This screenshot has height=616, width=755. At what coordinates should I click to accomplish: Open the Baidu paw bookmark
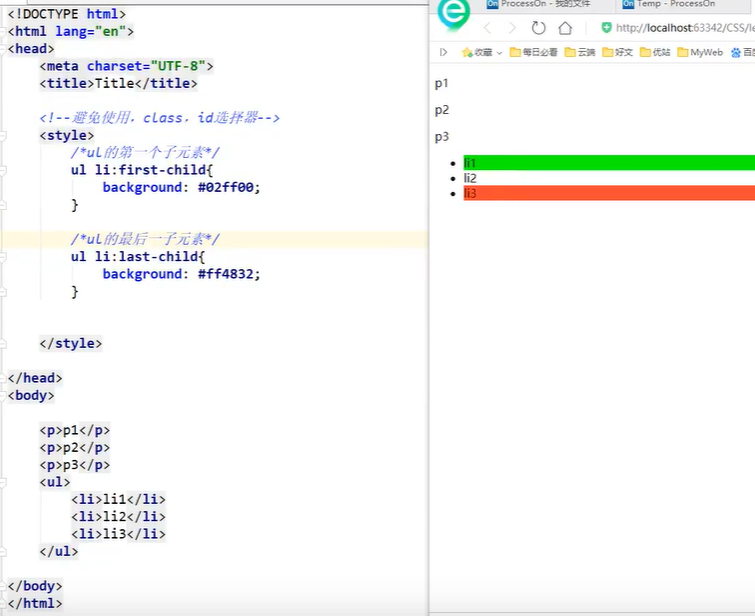pyautogui.click(x=742, y=52)
